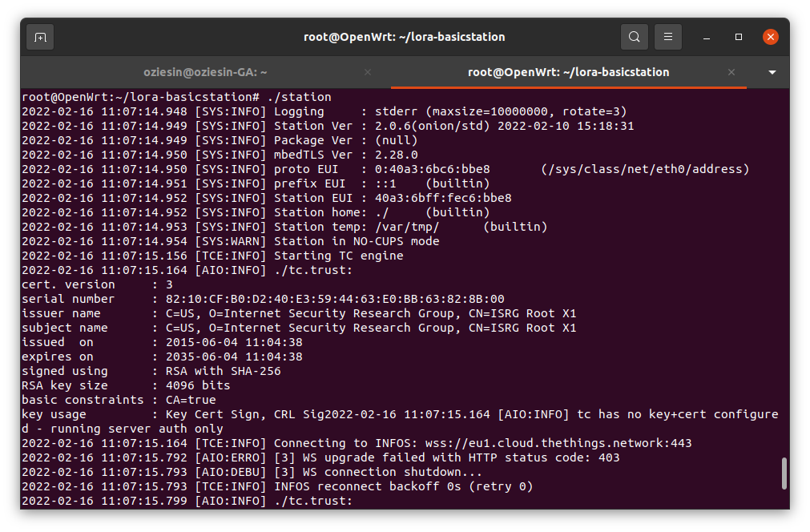Close the root@OpenWrt lora-basicstation tab
Image resolution: width=810 pixels, height=532 pixels.
[x=731, y=72]
